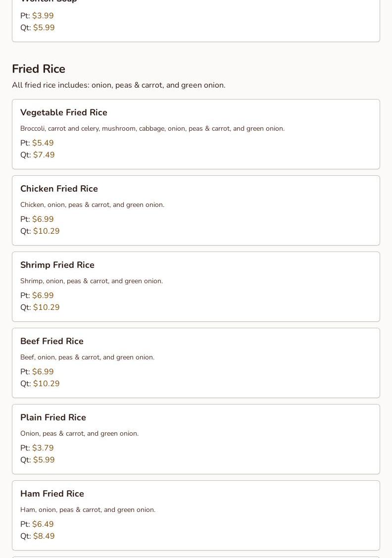
Task: Select Ham Fried Rice pint price $6.49
Action: point(43,524)
